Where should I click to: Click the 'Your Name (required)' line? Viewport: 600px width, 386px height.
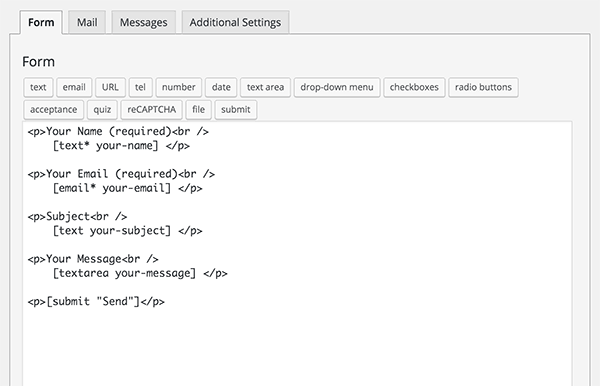pos(118,132)
